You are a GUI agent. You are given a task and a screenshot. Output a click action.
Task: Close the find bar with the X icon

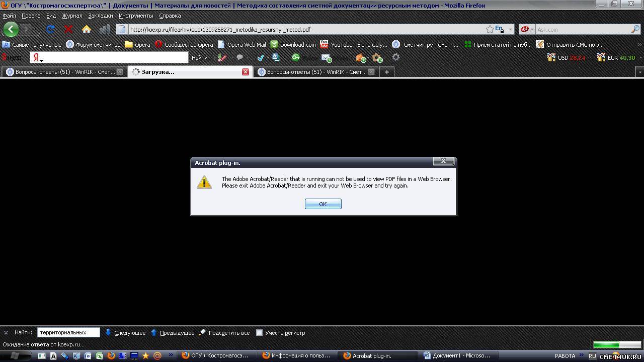point(6,332)
